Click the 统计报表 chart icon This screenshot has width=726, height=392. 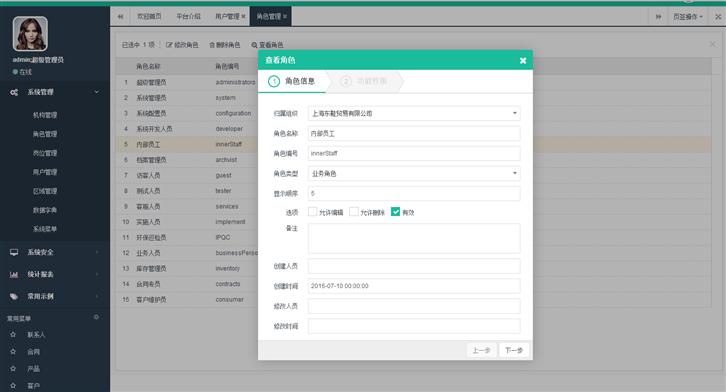[14, 274]
